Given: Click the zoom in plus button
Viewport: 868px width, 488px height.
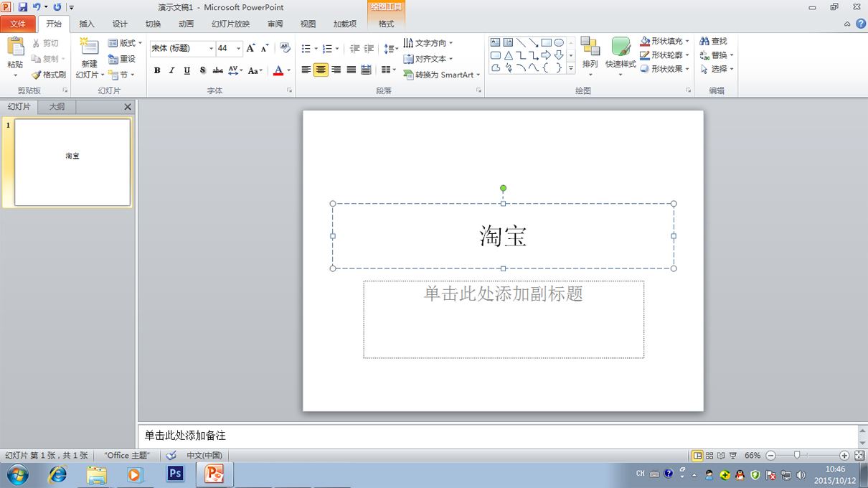Looking at the screenshot, I should click(x=844, y=456).
